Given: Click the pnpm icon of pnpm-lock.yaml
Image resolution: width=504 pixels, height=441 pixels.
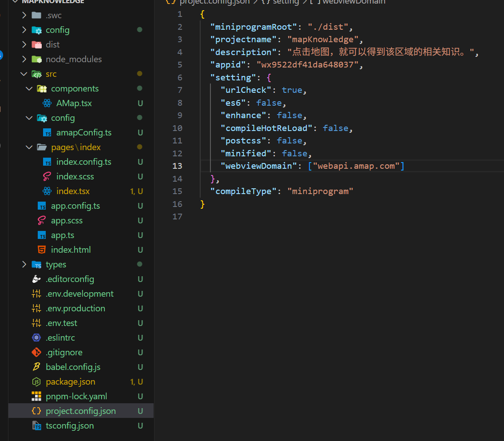Looking at the screenshot, I should (36, 396).
